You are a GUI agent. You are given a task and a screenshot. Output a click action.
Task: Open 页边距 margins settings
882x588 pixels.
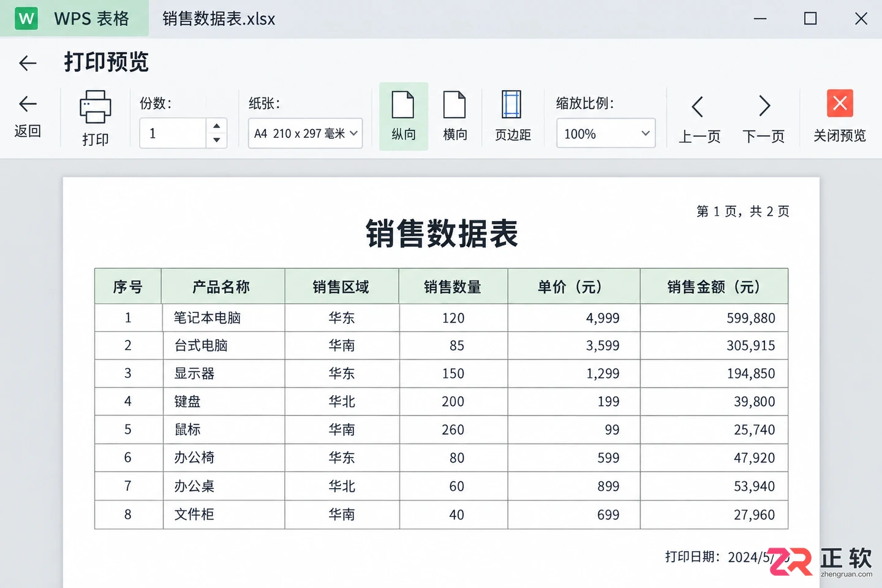tap(513, 116)
